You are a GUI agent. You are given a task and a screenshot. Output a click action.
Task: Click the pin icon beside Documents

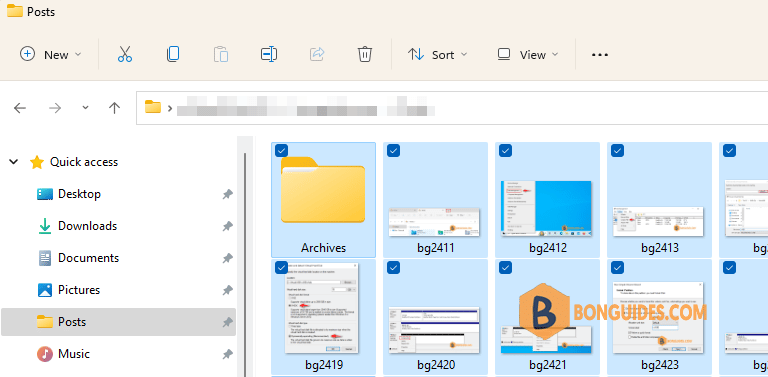[x=227, y=258]
